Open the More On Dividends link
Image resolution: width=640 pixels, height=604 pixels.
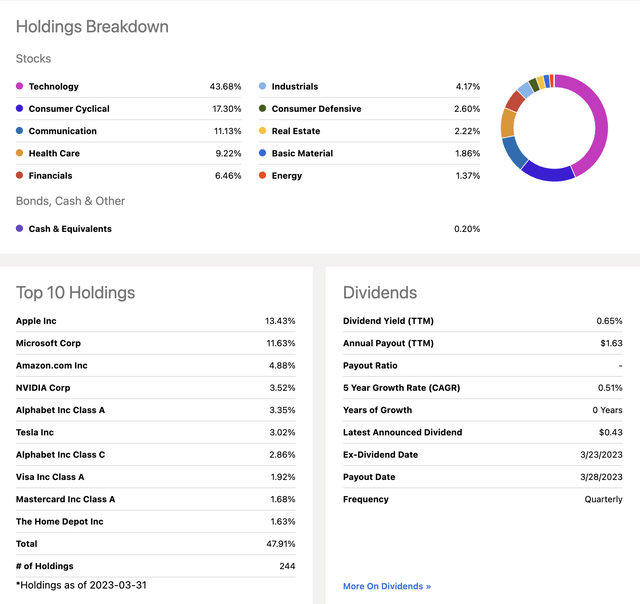click(387, 586)
